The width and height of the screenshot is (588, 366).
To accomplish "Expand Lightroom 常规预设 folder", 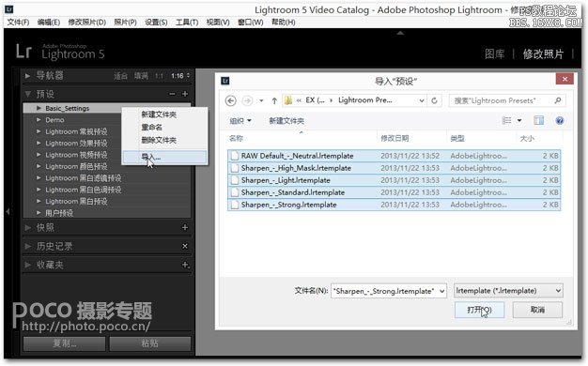I will tap(39, 131).
